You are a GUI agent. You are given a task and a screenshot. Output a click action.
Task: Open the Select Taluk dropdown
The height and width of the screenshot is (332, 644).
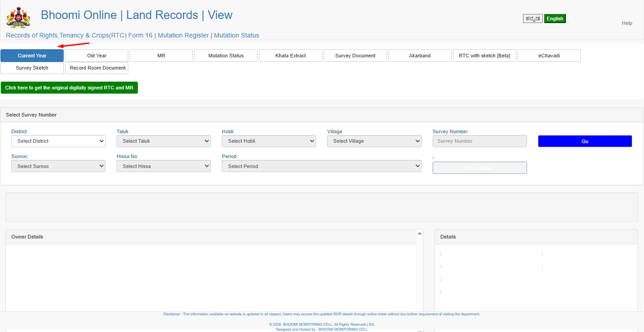(163, 141)
